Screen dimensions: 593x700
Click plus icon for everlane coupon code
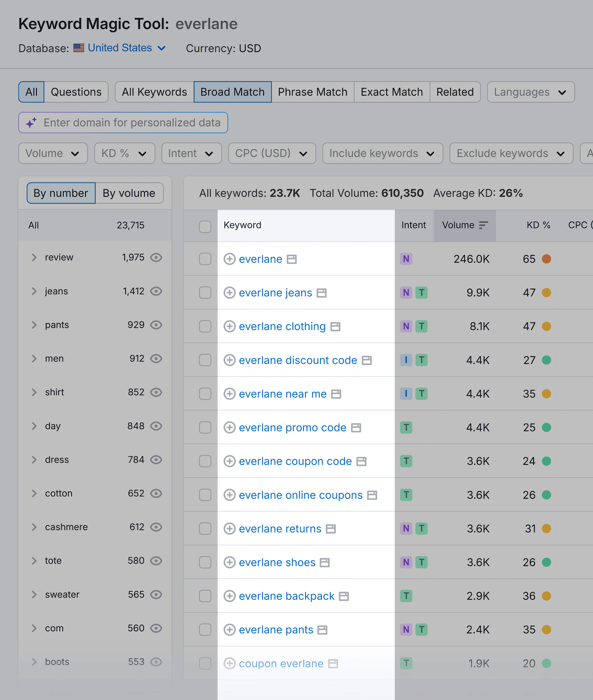point(229,461)
